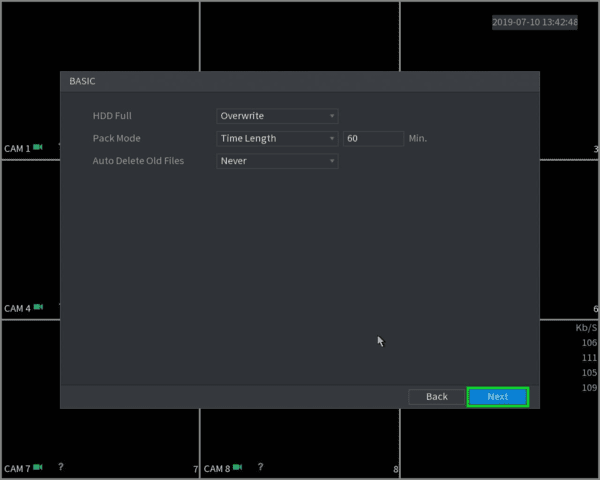This screenshot has width=600, height=480.
Task: Click the Back button
Action: point(437,397)
